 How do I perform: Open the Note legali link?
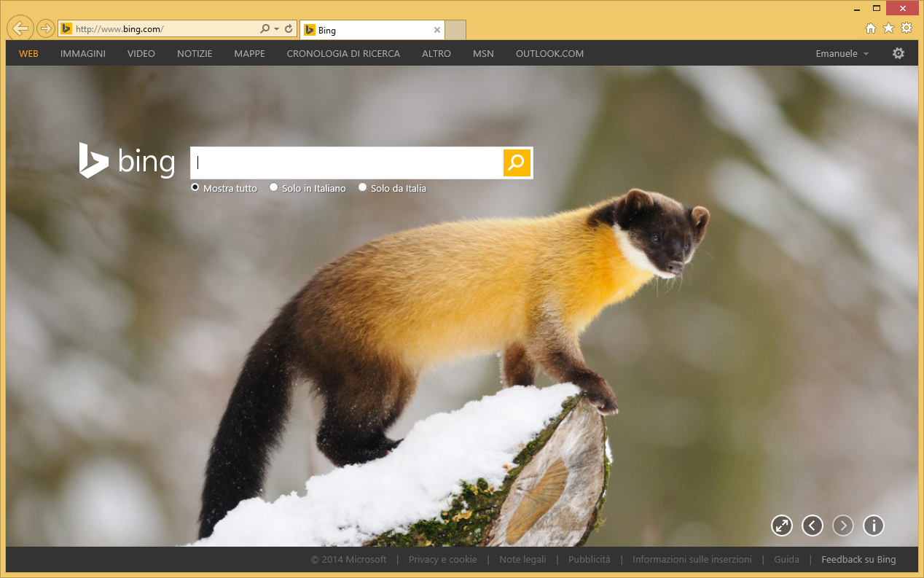(522, 560)
